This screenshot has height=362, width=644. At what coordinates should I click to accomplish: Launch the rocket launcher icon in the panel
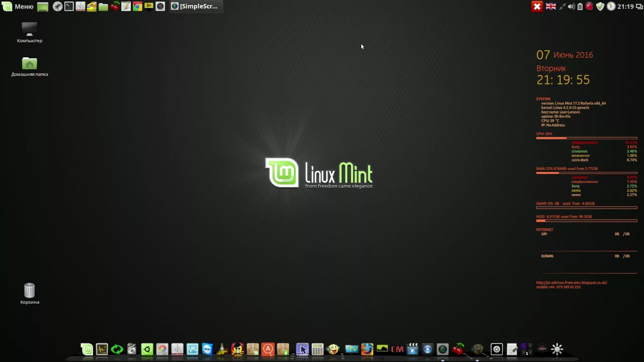[x=57, y=7]
